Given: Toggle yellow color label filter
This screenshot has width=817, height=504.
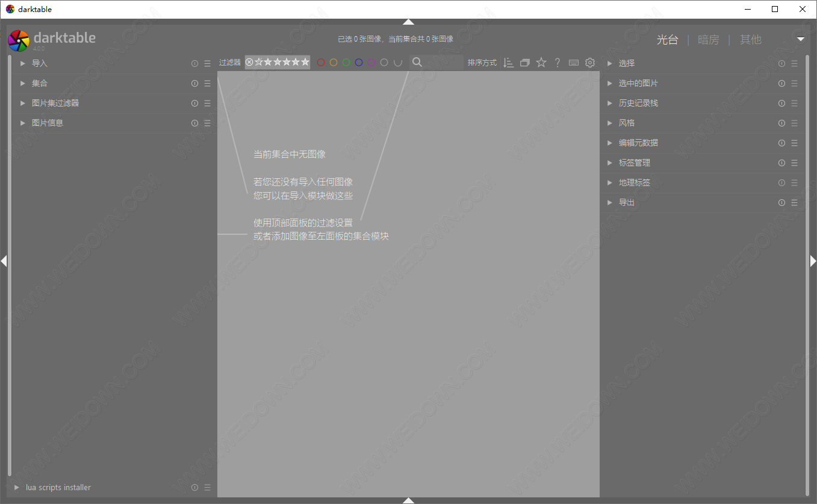Looking at the screenshot, I should click(x=334, y=63).
